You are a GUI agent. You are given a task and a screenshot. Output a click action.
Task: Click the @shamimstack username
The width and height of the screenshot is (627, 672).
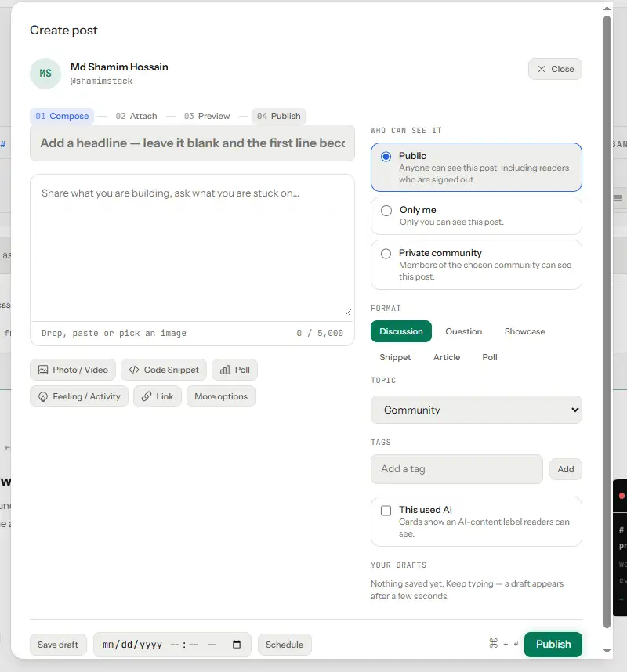101,81
